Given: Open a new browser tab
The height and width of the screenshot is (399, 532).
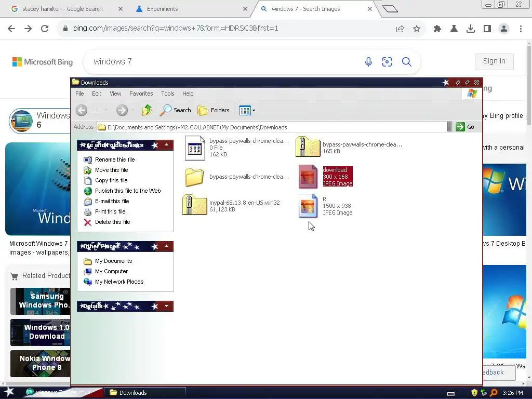Looking at the screenshot, I should [390, 9].
